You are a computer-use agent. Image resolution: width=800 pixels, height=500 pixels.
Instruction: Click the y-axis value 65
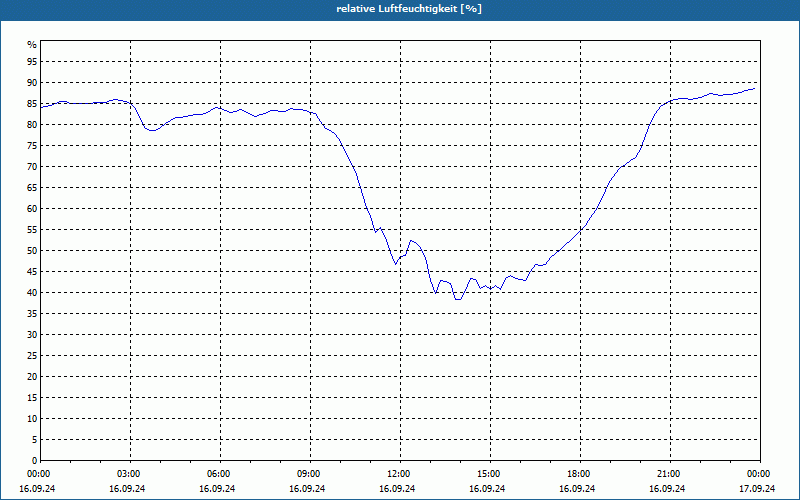point(32,188)
